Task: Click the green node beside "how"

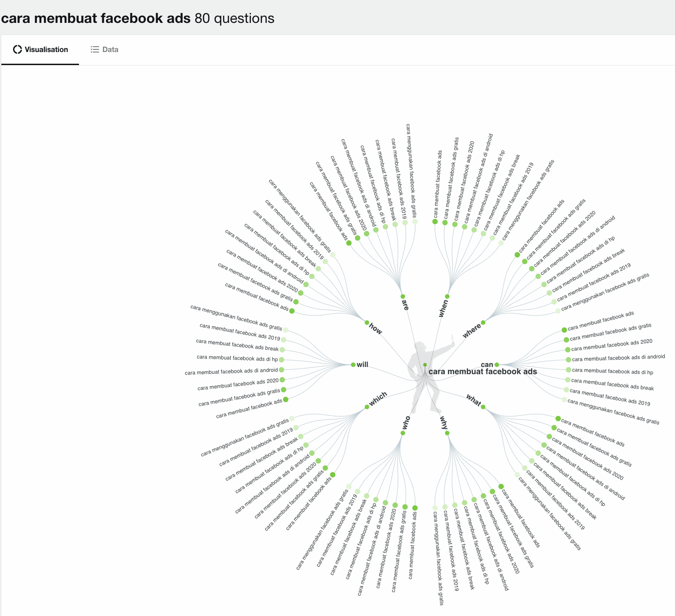Action: 367,323
